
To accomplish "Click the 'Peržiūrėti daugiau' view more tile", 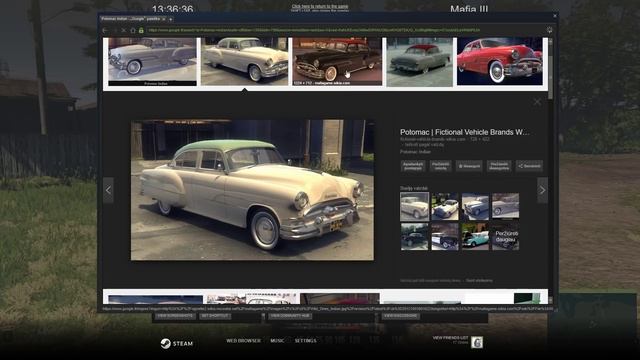I will [505, 236].
